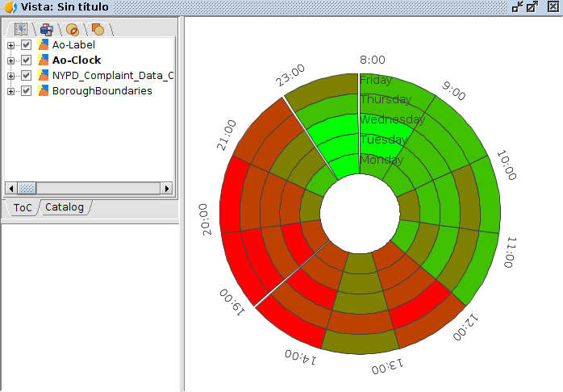Click the right arrow of the layer list scrollbar
563x392 pixels.
167,188
